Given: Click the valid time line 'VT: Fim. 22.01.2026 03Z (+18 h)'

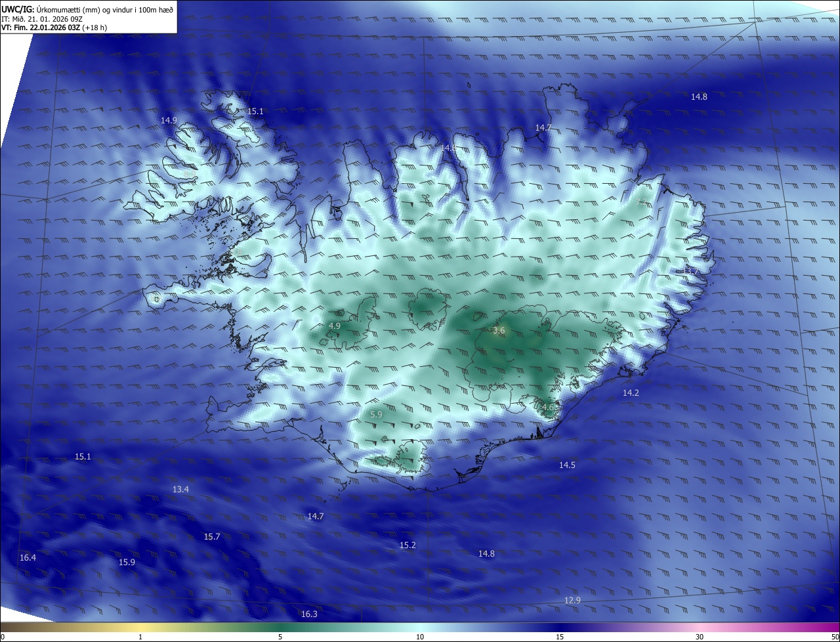Looking at the screenshot, I should (54, 28).
